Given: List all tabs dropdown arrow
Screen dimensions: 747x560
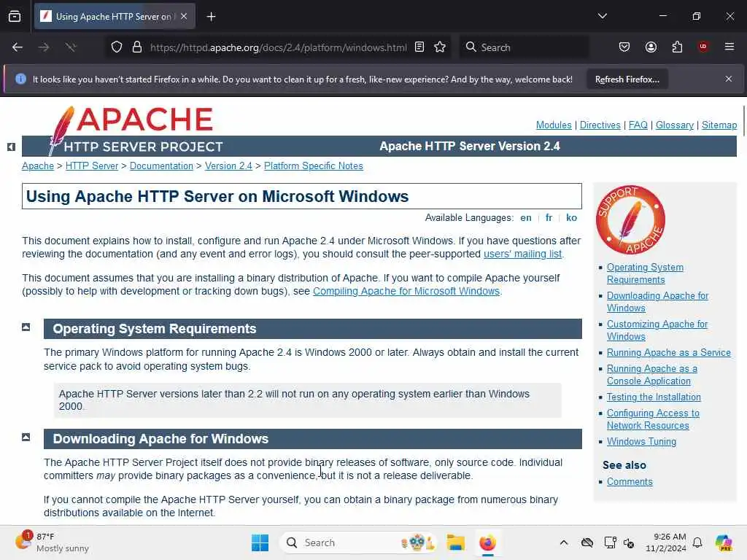Looking at the screenshot, I should point(602,16).
